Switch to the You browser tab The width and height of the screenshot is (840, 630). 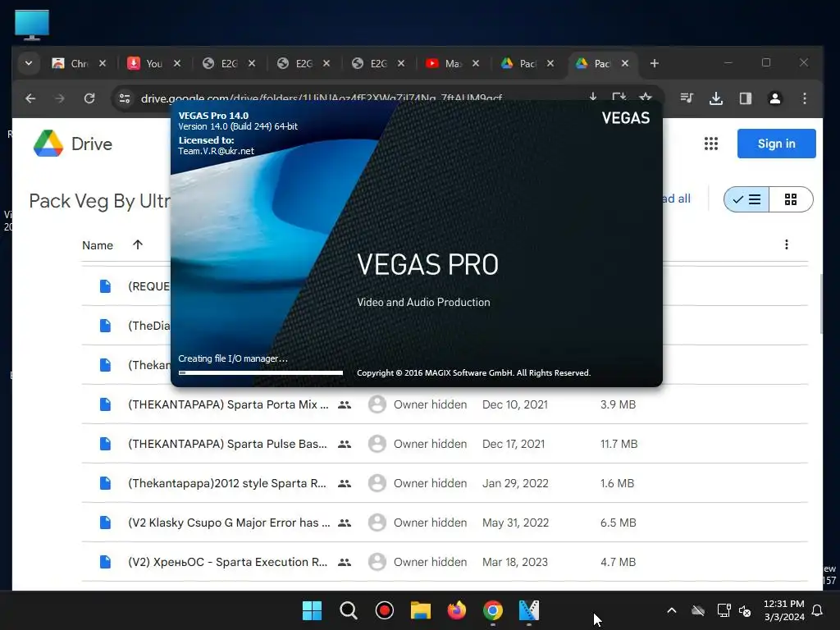[x=153, y=63]
